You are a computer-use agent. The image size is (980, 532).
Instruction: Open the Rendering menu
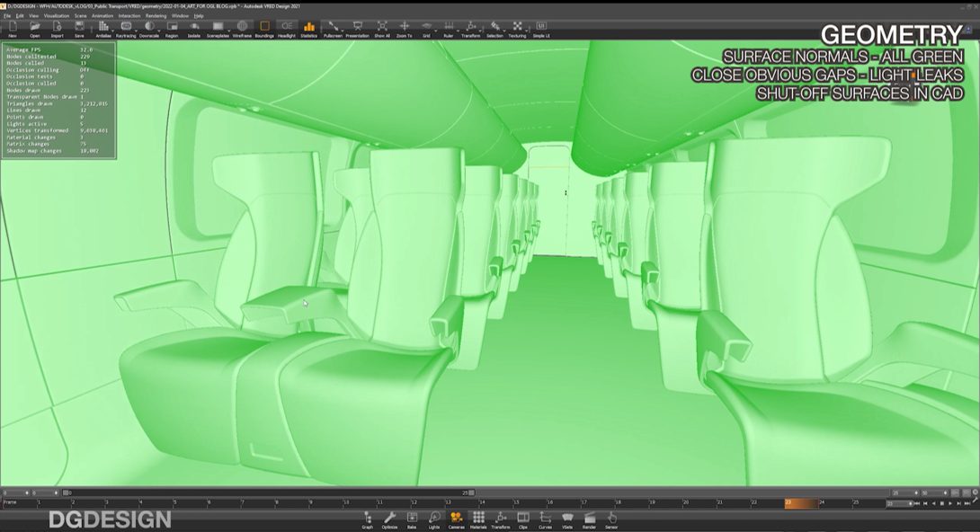coord(156,15)
